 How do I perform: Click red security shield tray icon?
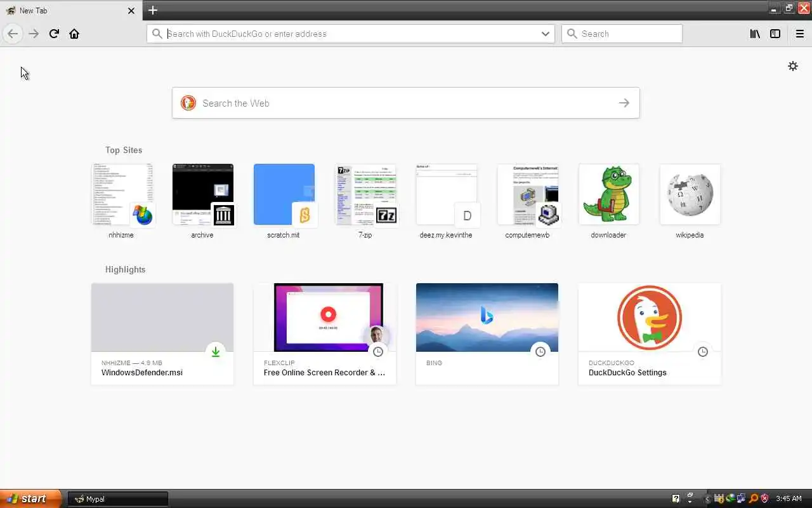764,498
